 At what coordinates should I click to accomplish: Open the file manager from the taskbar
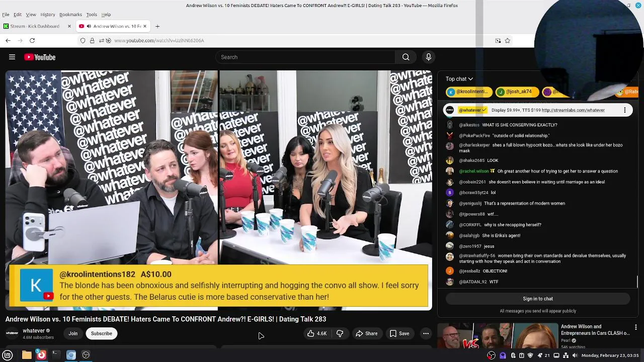[x=27, y=355]
